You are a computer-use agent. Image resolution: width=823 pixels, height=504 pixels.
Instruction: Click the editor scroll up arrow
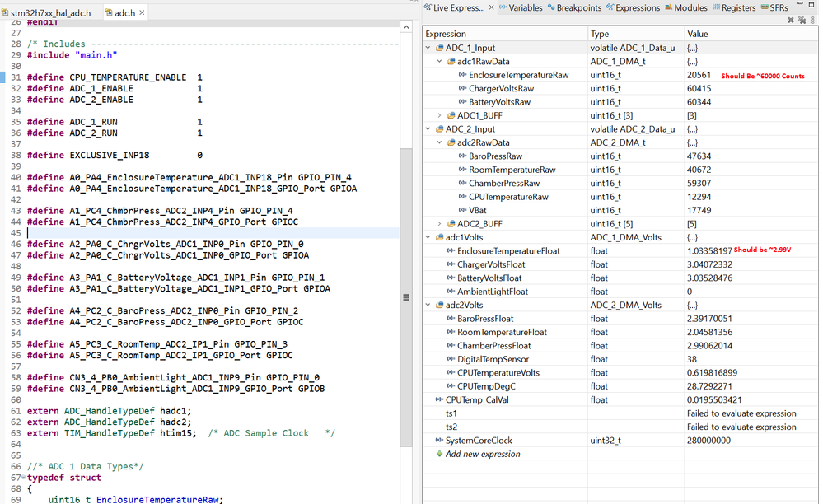(406, 26)
